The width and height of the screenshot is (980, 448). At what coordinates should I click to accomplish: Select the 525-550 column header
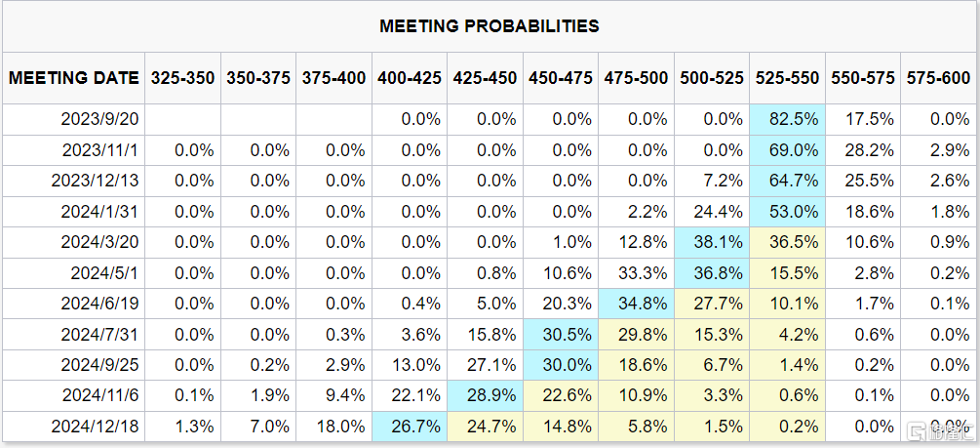tap(787, 79)
